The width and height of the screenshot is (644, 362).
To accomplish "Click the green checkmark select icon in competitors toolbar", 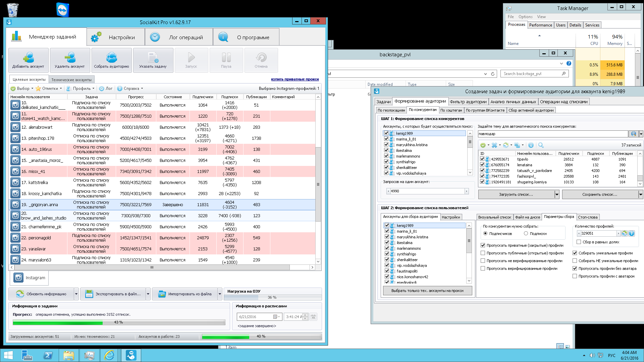I will click(483, 145).
